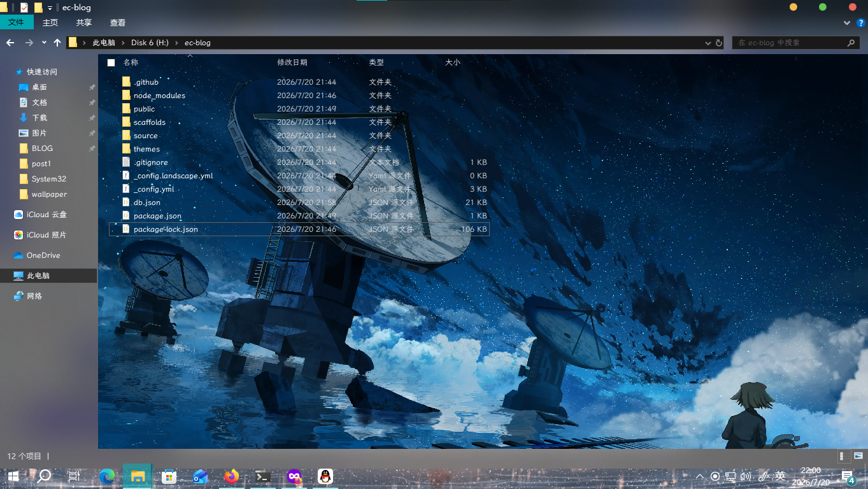The height and width of the screenshot is (489, 868).
Task: Open the address bar history dropdown
Action: pos(708,43)
